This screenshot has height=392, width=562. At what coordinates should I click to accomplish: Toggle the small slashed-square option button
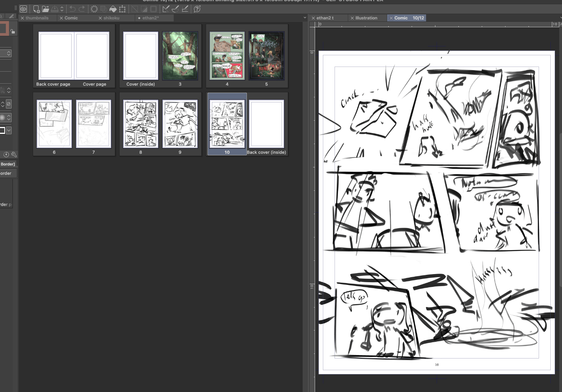(x=9, y=104)
